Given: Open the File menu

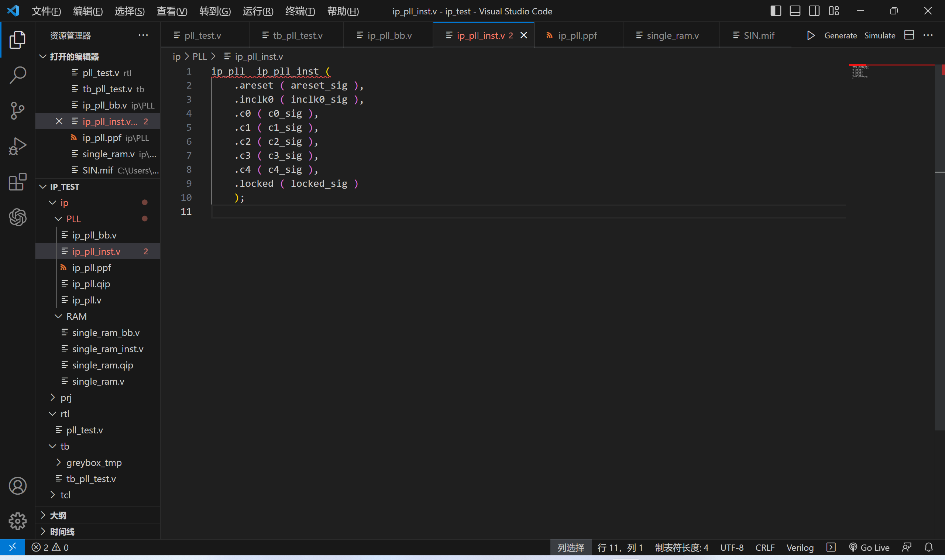Looking at the screenshot, I should tap(46, 11).
